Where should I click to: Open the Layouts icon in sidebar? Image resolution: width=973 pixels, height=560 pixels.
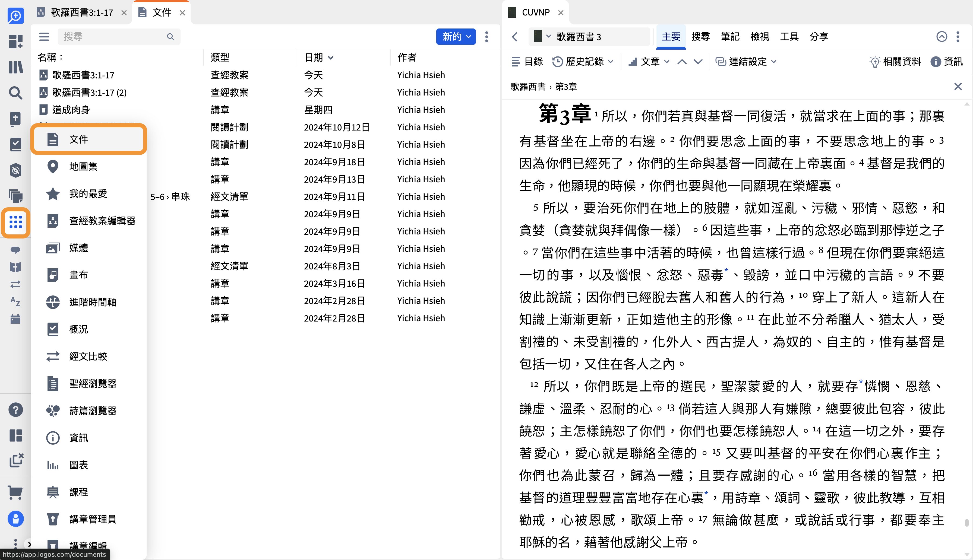click(x=15, y=435)
